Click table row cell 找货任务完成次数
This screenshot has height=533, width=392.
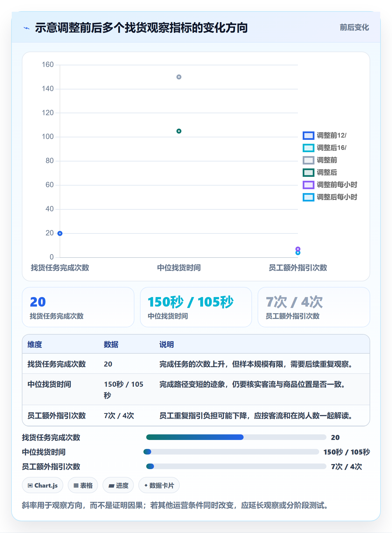(x=57, y=364)
